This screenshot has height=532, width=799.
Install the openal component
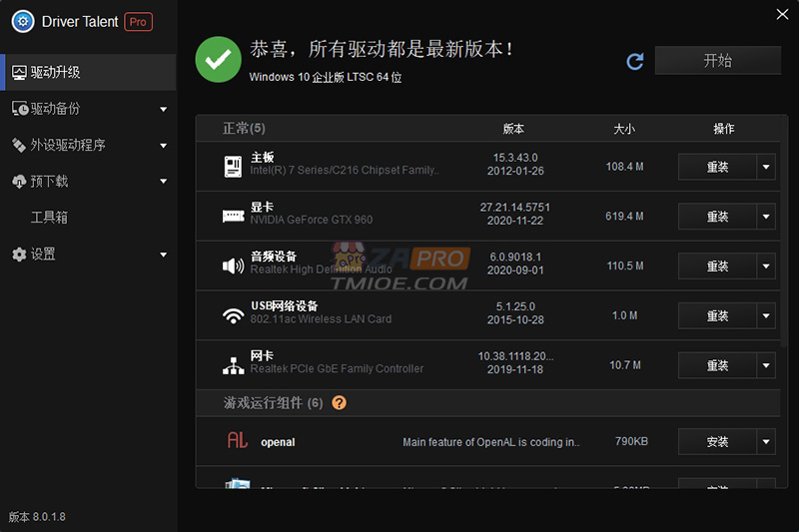tap(717, 442)
